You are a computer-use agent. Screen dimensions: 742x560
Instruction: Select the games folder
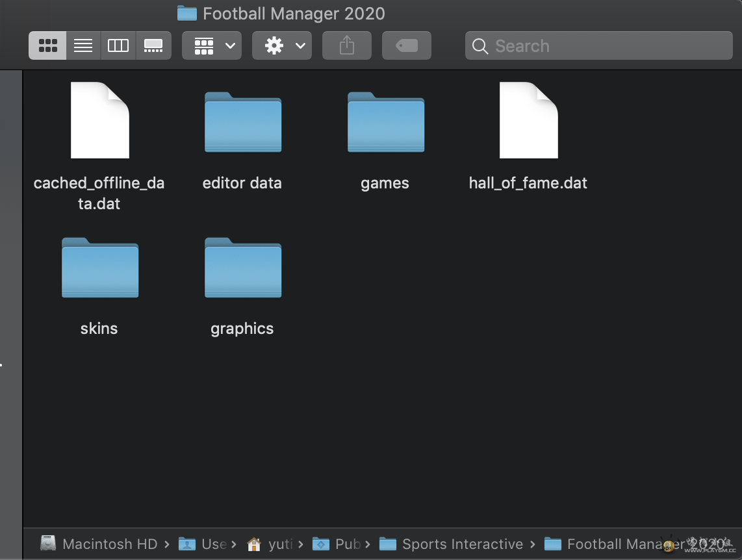point(385,122)
